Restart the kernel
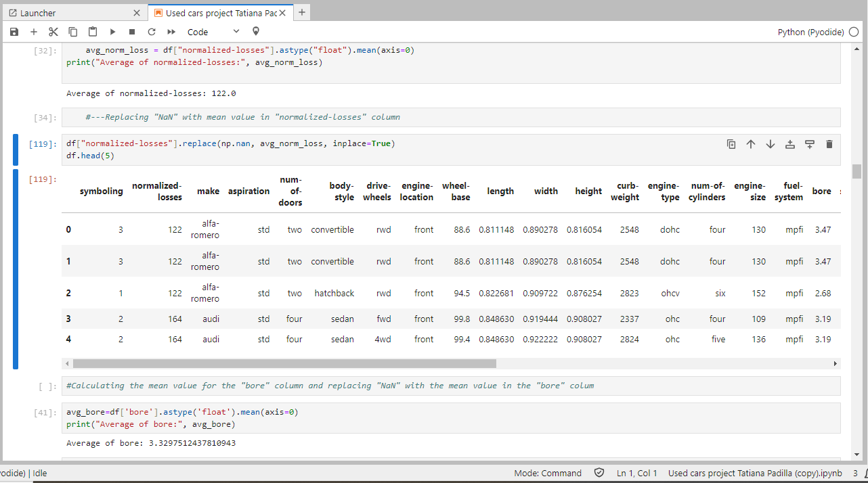Image resolution: width=868 pixels, height=483 pixels. point(152,32)
